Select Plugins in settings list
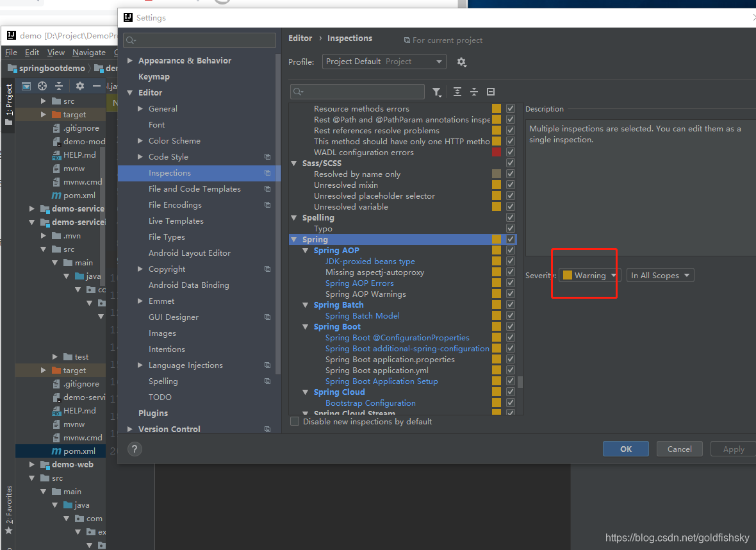The height and width of the screenshot is (550, 756). pos(153,413)
